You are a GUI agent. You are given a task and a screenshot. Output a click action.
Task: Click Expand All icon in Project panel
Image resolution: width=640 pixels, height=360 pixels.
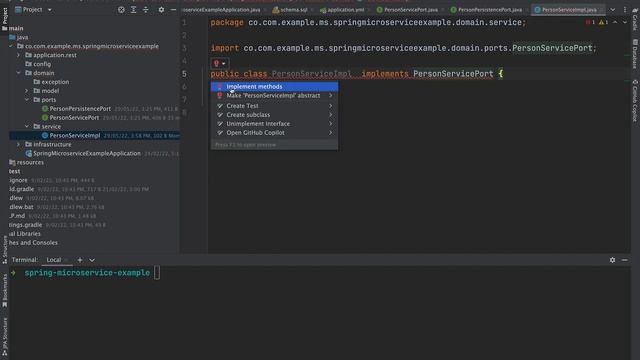pos(133,9)
